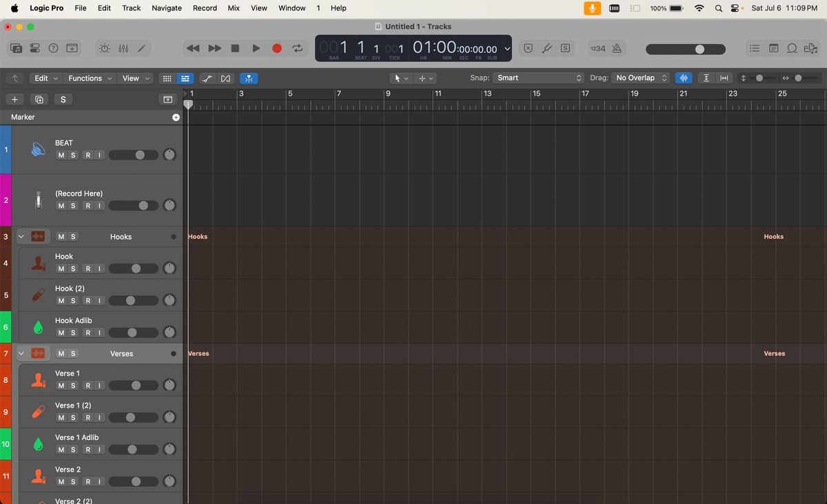
Task: Open the Note Pads panel
Action: (773, 48)
